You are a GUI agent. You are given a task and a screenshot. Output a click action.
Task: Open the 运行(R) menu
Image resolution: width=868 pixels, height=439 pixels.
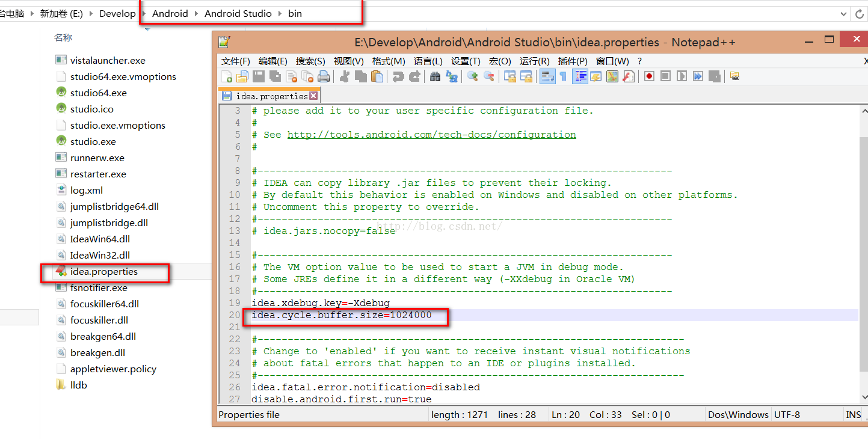tap(535, 61)
